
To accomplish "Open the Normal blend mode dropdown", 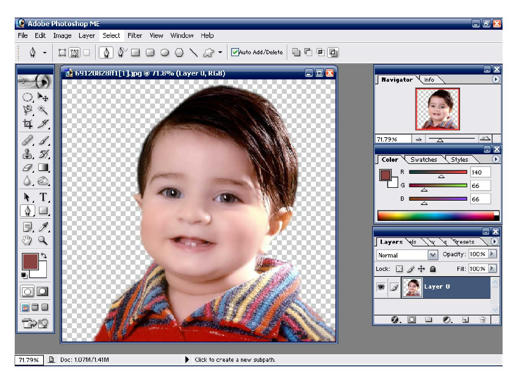I will coord(407,255).
